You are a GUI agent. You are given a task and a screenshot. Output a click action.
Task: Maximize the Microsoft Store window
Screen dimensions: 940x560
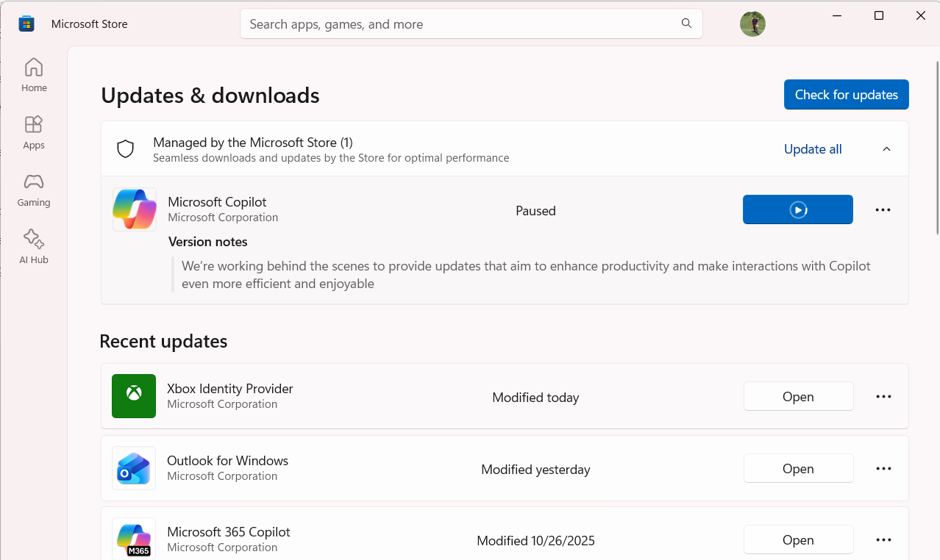click(x=879, y=15)
